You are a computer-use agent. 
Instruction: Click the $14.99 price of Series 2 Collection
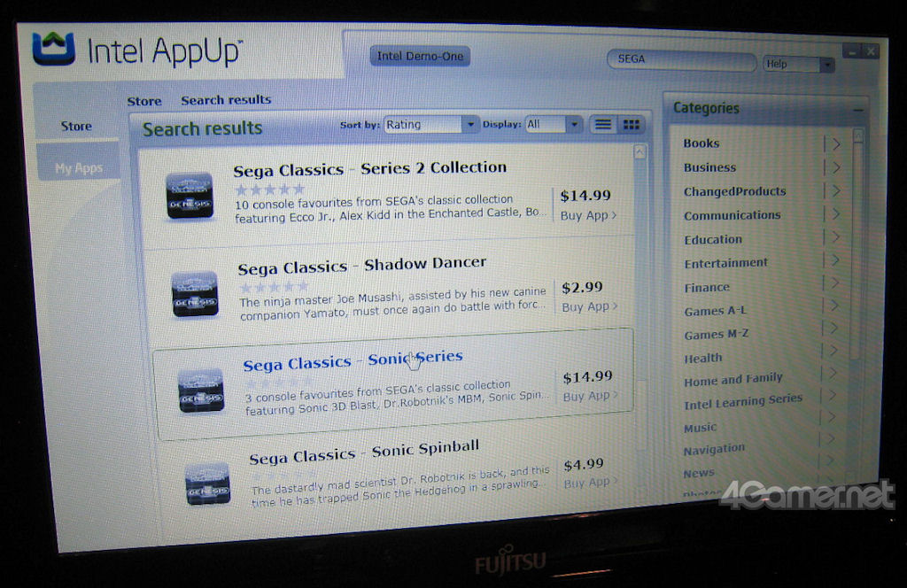[585, 196]
